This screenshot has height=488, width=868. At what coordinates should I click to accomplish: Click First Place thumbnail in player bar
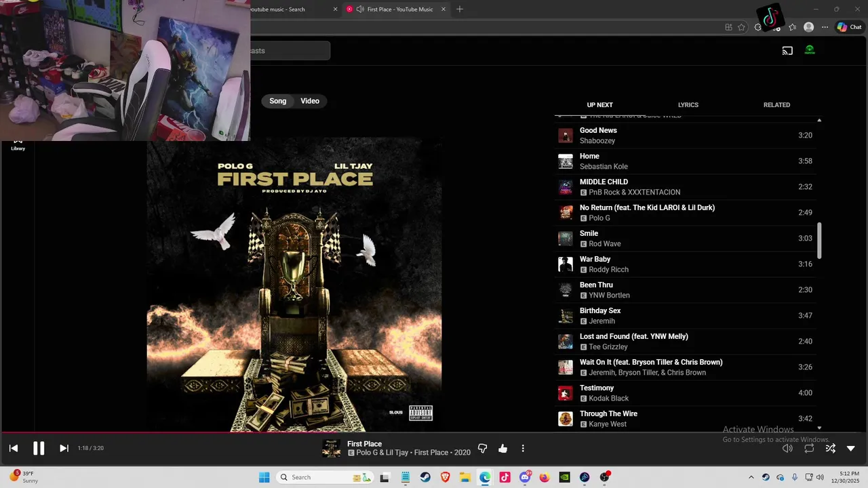coord(331,449)
